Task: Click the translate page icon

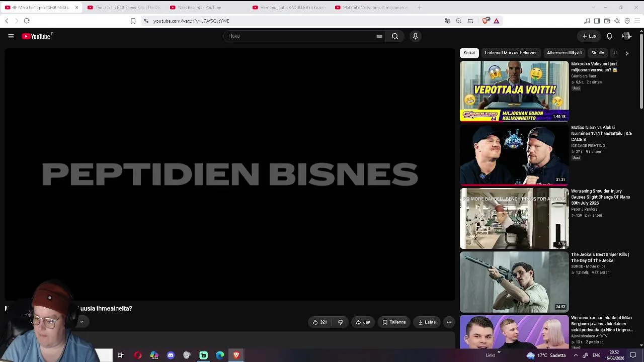Action: [447, 21]
